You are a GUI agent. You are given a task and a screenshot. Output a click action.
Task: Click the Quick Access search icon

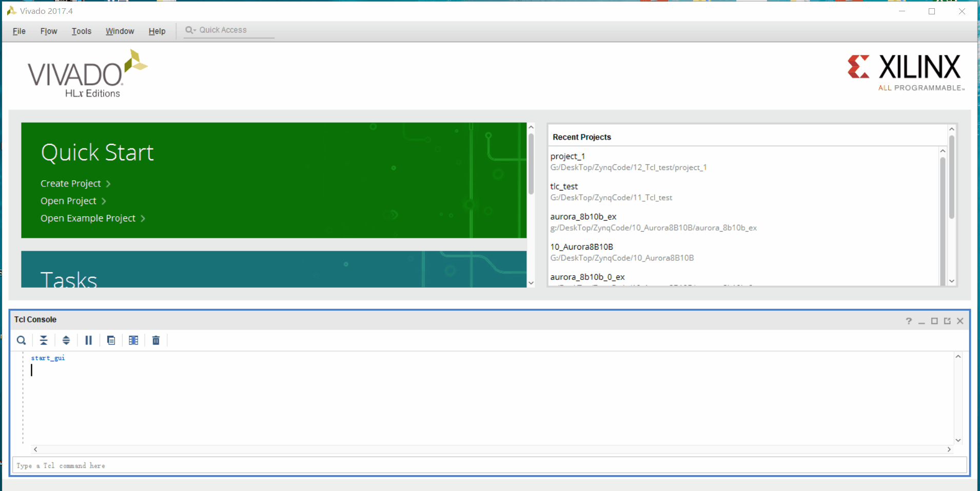click(190, 30)
